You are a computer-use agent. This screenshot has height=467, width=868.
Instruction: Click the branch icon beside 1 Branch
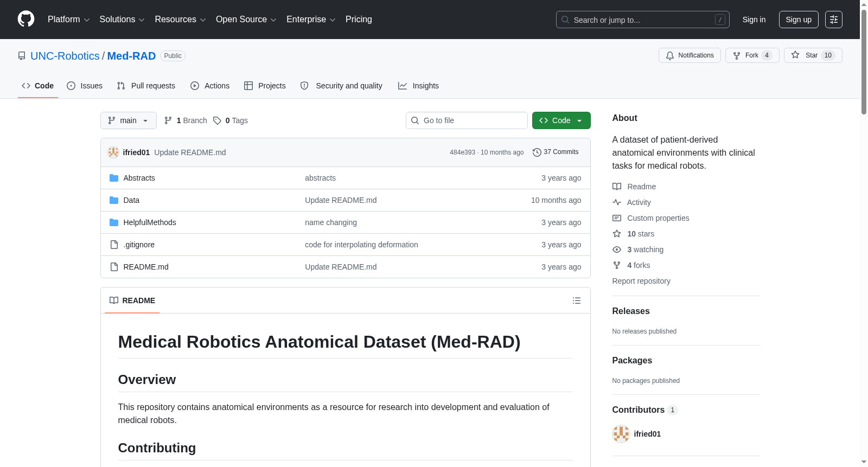[168, 120]
